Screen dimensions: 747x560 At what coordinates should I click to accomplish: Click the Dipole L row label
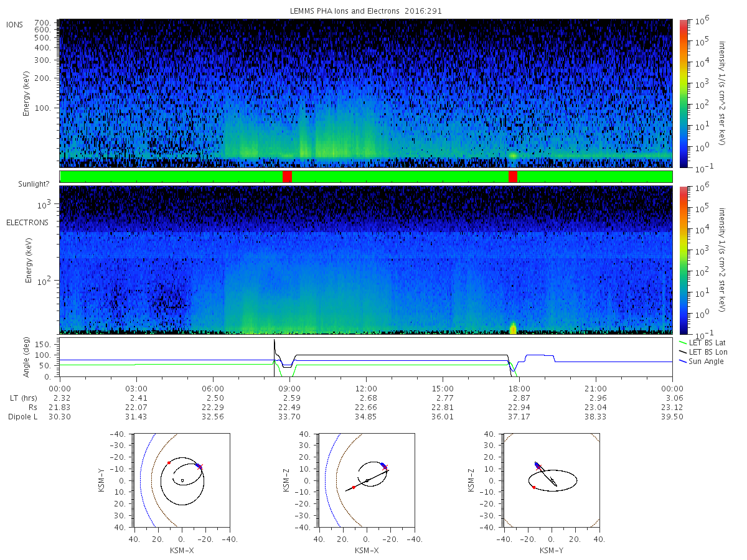point(22,416)
